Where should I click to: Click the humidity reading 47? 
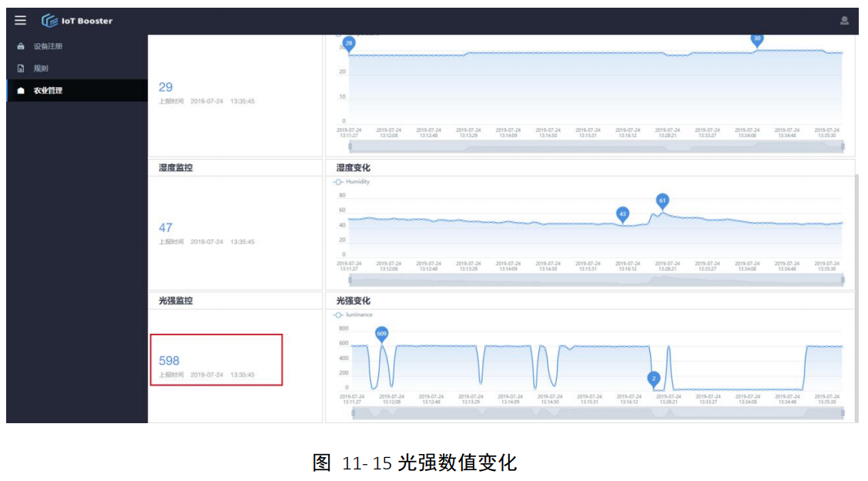[166, 227]
